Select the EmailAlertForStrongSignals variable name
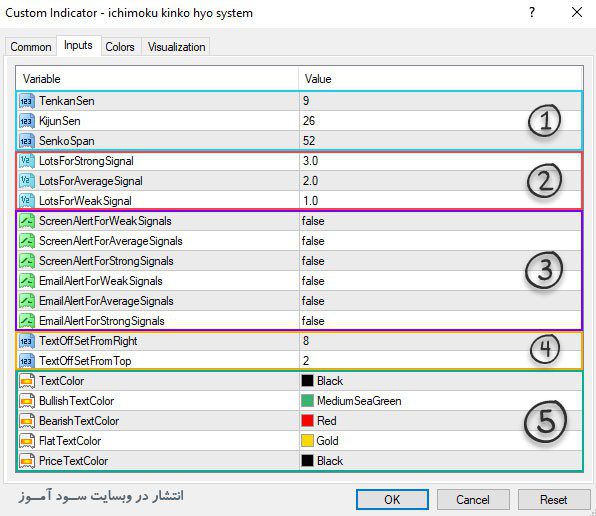Screen dimensions: 596x516 pyautogui.click(x=102, y=321)
